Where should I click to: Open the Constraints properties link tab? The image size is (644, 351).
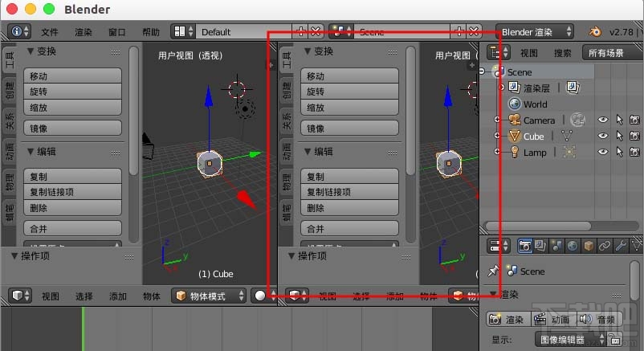tap(605, 246)
